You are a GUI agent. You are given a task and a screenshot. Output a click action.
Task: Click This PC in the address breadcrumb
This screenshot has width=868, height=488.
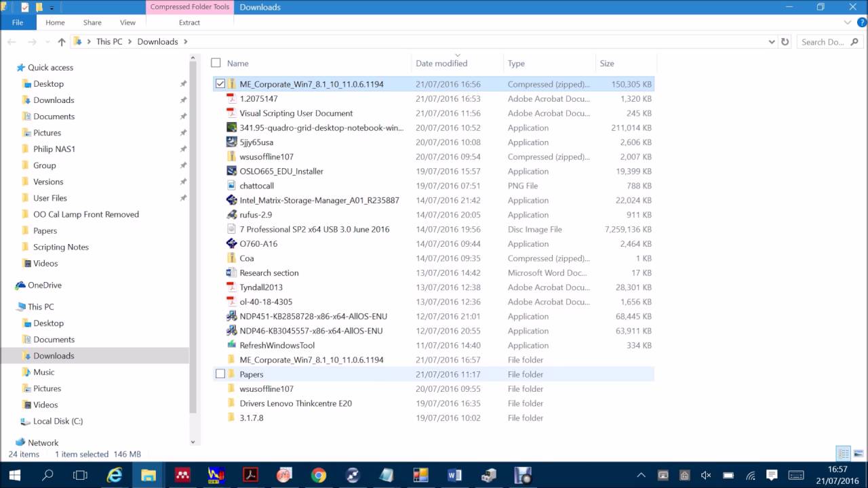pyautogui.click(x=109, y=42)
